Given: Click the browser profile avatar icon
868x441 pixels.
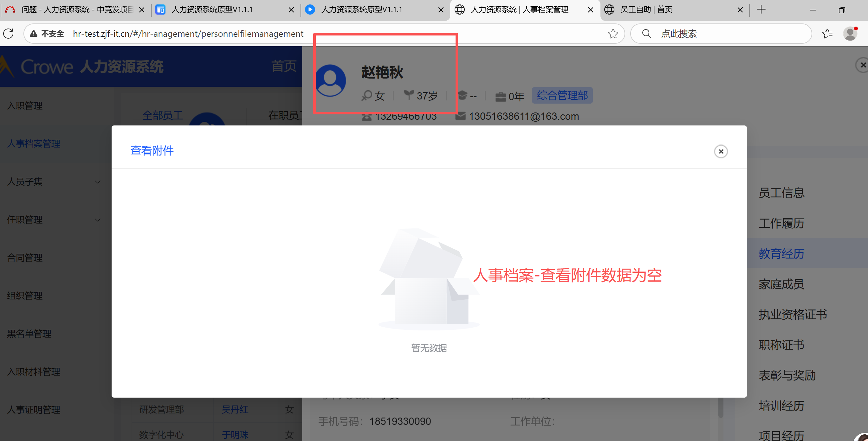Looking at the screenshot, I should tap(850, 34).
